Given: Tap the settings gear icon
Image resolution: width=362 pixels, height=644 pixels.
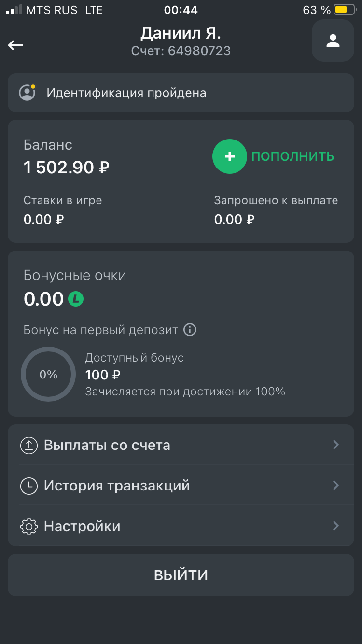Looking at the screenshot, I should (29, 526).
